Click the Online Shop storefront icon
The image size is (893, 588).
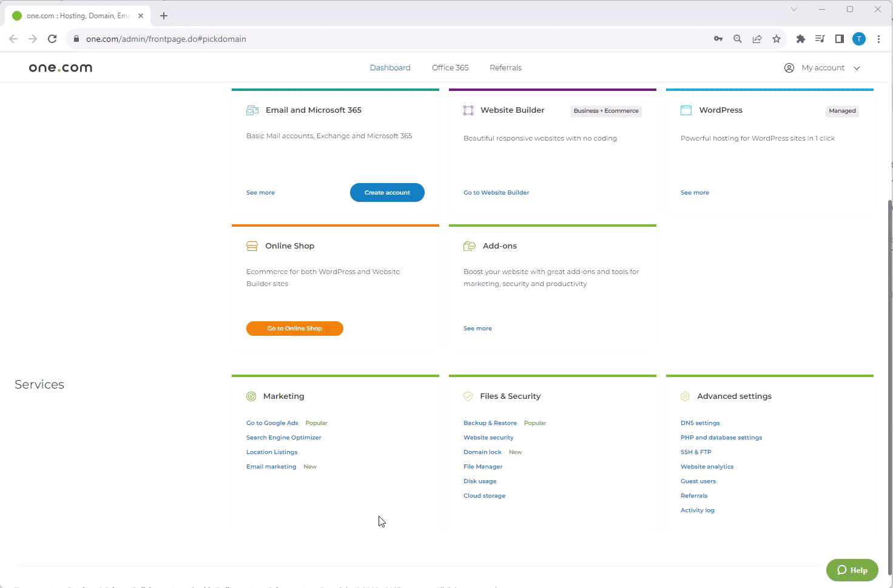click(x=252, y=246)
